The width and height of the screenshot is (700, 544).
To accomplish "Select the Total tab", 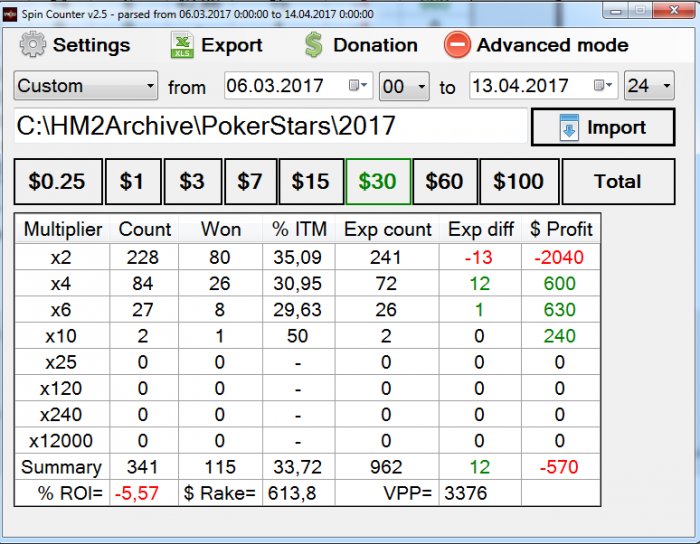I will (x=618, y=182).
